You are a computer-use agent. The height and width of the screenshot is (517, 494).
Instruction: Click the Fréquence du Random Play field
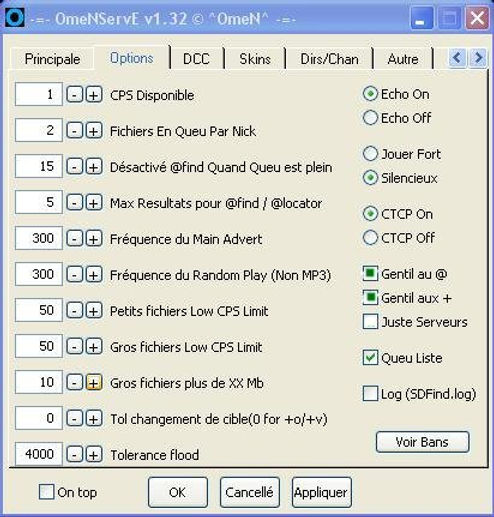point(39,274)
